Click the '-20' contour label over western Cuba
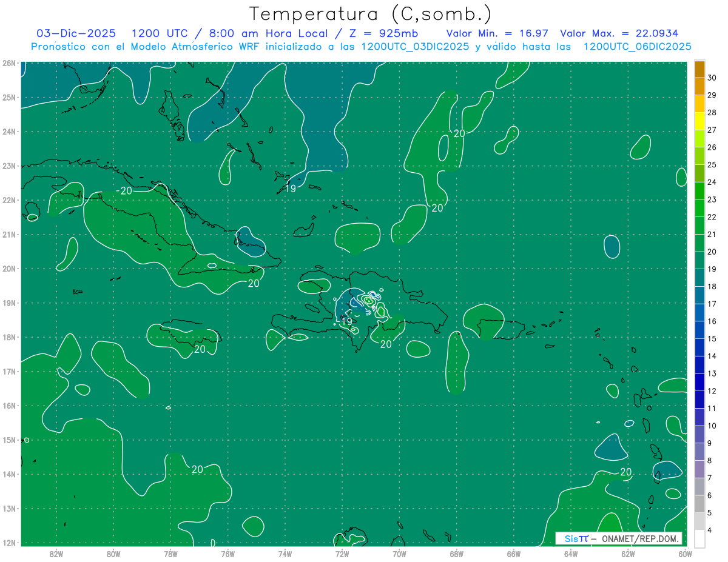This screenshot has height=562, width=728. click(x=125, y=190)
